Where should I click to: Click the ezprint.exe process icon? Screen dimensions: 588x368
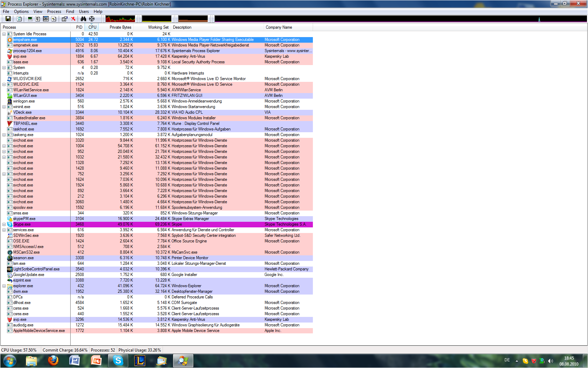(10, 281)
